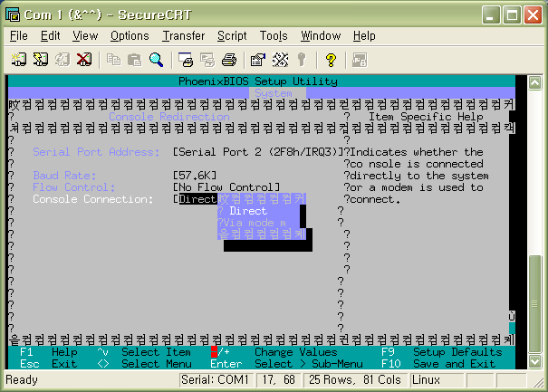Click the Print Screen toolbar icon
The height and width of the screenshot is (392, 548).
(186, 60)
